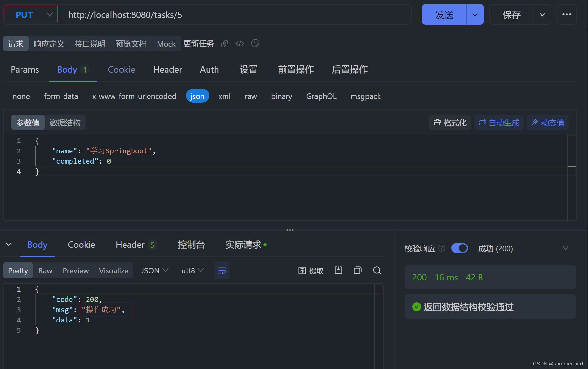Switch to 参数值 view

point(28,123)
